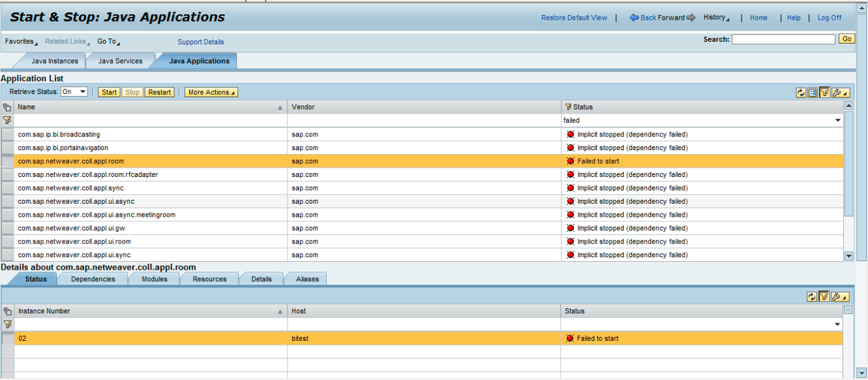Refresh the Application List table
This screenshot has width=868, height=380.
(x=801, y=93)
